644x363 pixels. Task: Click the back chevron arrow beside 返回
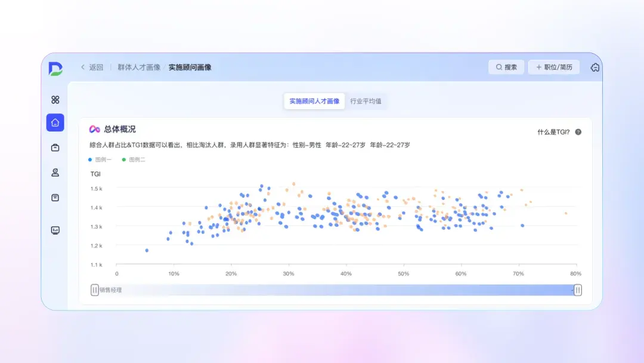(82, 67)
